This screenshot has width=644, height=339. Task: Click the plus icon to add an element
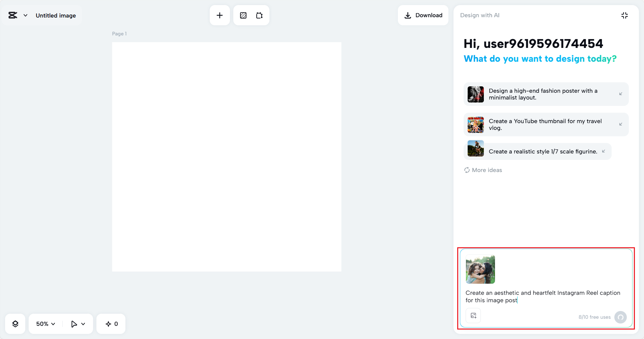point(219,15)
